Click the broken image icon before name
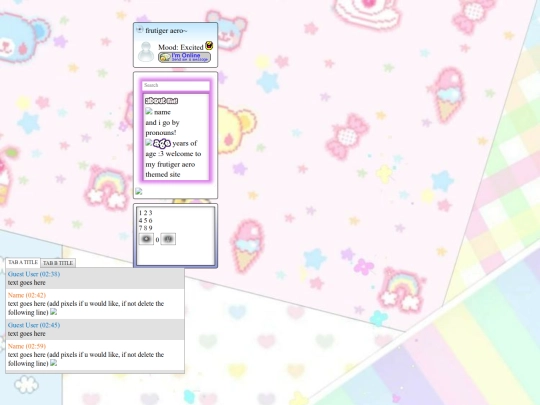This screenshot has height=405, width=540. click(x=149, y=111)
